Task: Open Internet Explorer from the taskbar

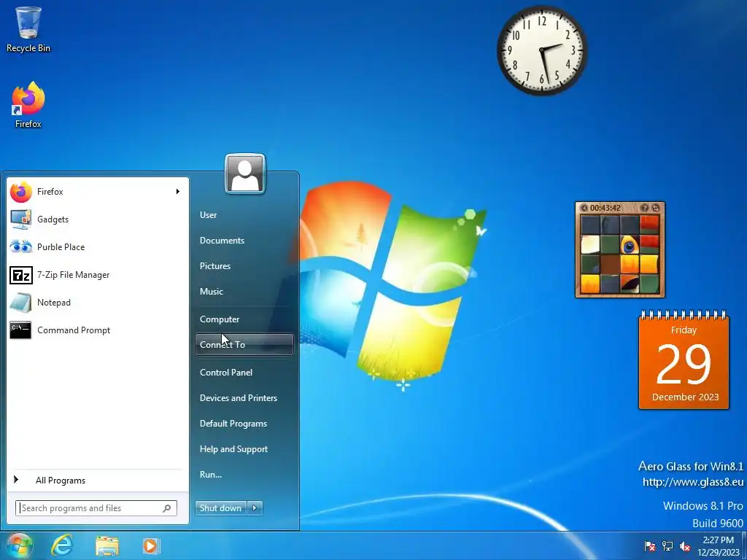Action: [62, 545]
